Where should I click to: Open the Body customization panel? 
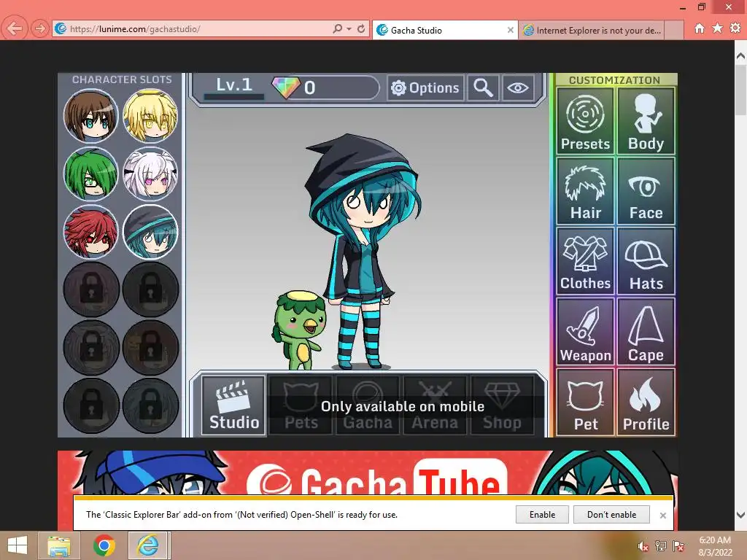(646, 121)
